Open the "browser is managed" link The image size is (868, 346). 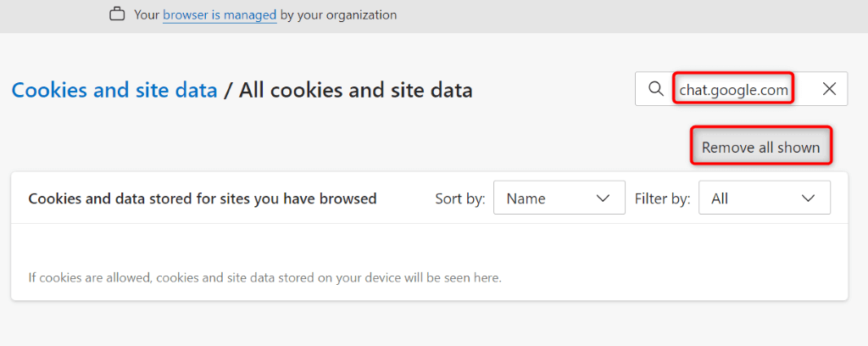pyautogui.click(x=220, y=15)
